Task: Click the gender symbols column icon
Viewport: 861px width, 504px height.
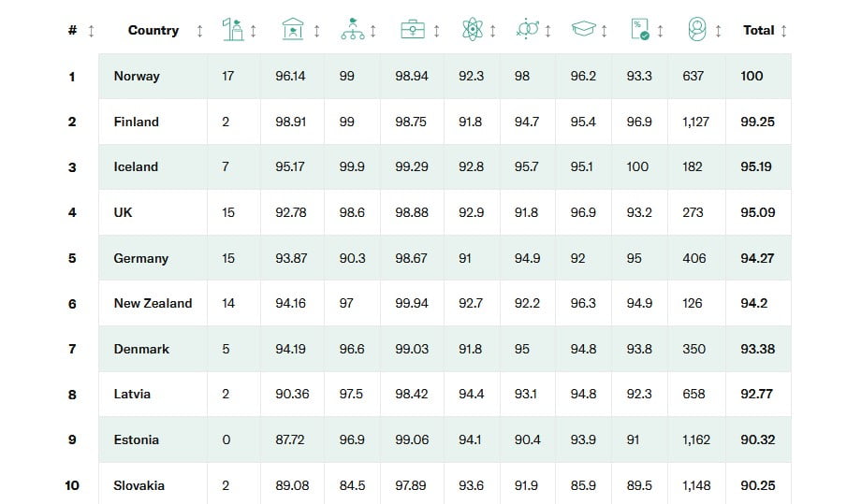Action: [528, 30]
